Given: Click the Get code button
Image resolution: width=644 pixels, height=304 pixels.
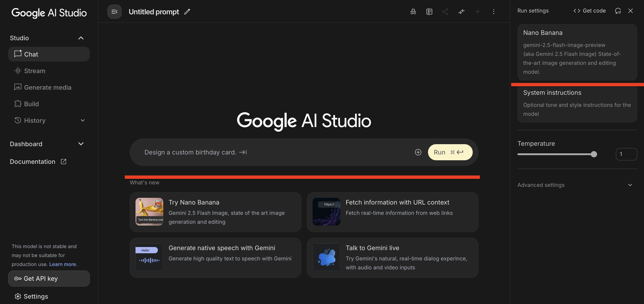Looking at the screenshot, I should 589,11.
